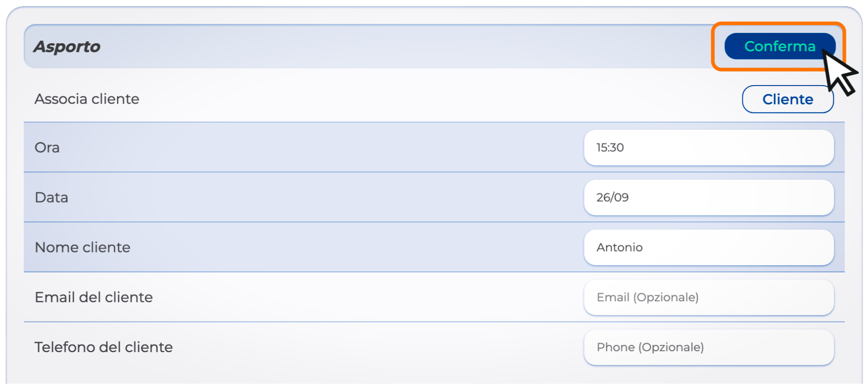The height and width of the screenshot is (389, 868).
Task: Click into the Email (Opzionale) field
Action: tap(708, 298)
